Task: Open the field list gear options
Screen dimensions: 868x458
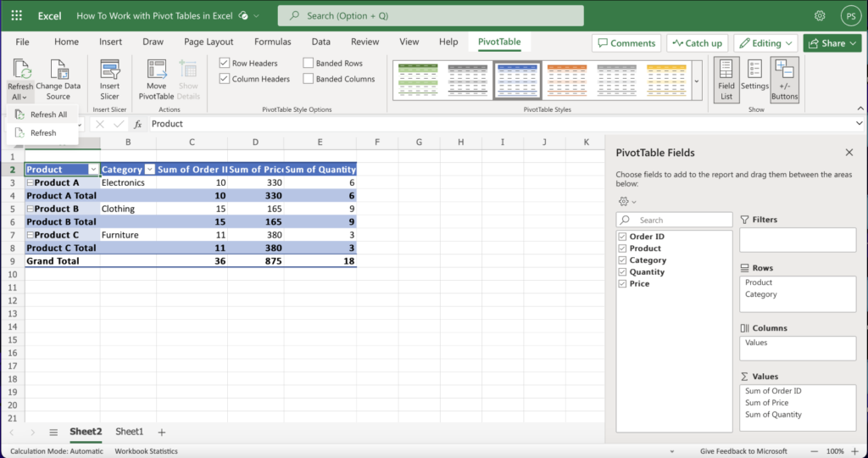Action: click(626, 202)
